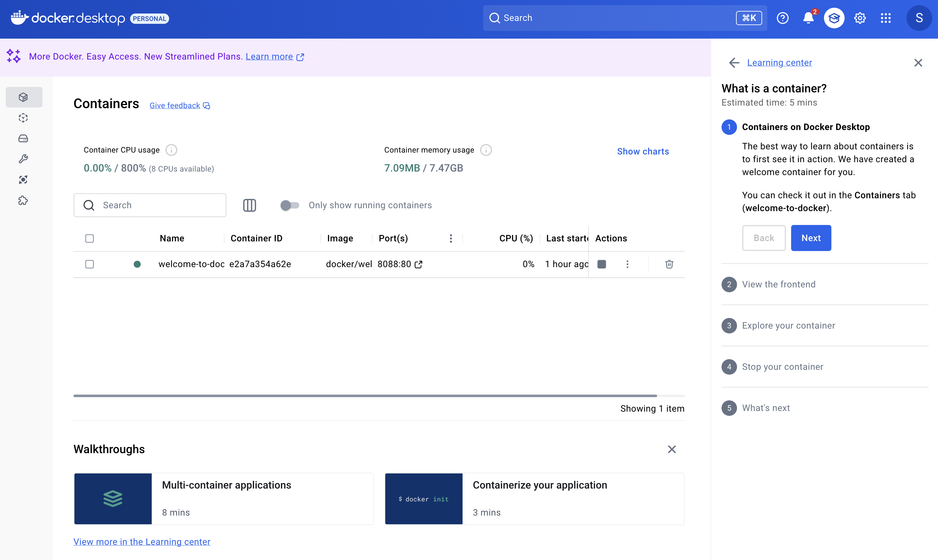Expand step 3 Explore your container
938x560 pixels.
[825, 326]
